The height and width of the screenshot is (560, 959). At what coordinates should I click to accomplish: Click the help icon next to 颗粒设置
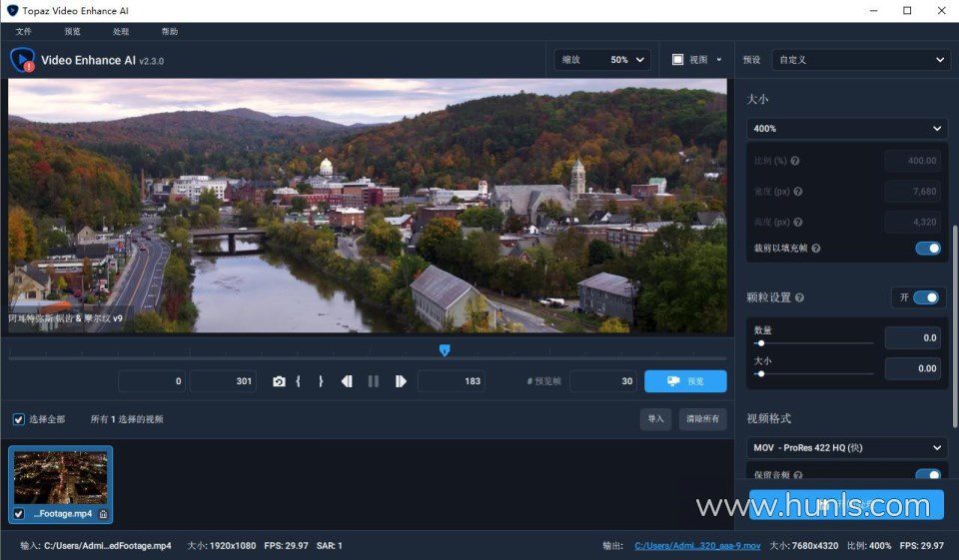799,297
